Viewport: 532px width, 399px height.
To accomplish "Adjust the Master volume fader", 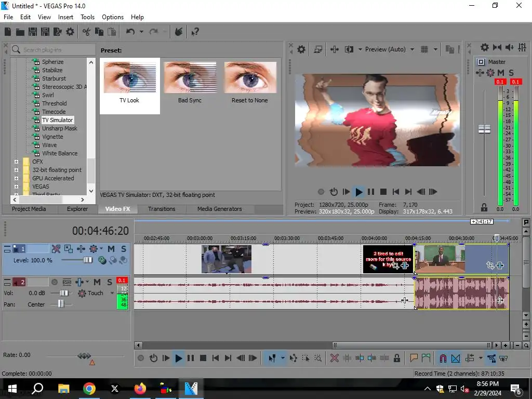I will coord(484,129).
